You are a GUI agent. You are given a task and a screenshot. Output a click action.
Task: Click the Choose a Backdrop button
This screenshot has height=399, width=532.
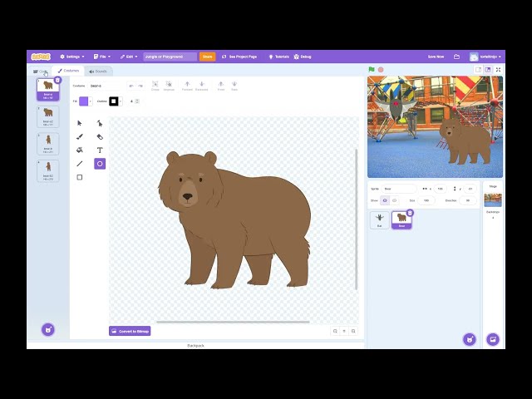tap(493, 339)
